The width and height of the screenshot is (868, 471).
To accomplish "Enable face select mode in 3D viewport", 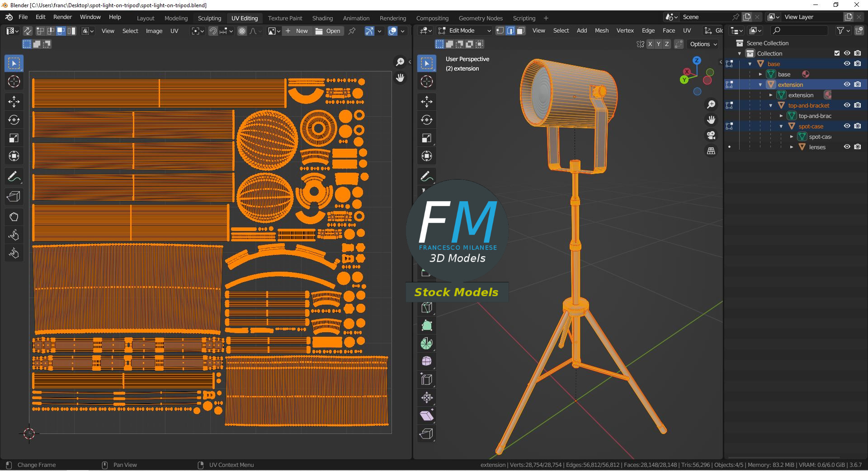I will pos(521,31).
